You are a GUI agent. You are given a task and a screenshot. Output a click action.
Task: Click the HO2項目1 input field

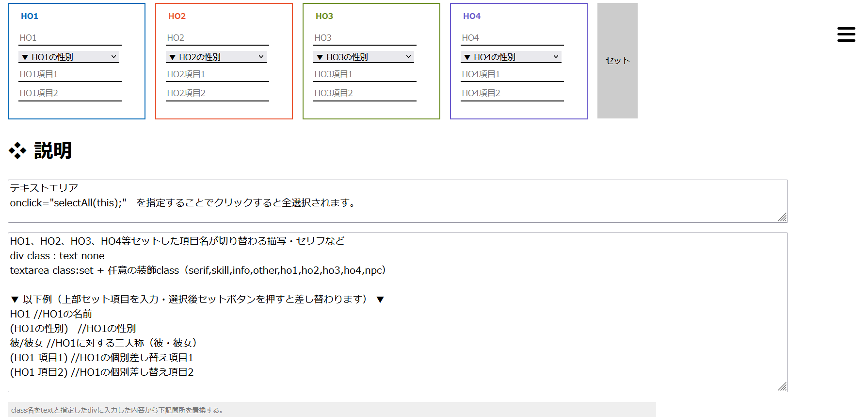[x=217, y=74]
